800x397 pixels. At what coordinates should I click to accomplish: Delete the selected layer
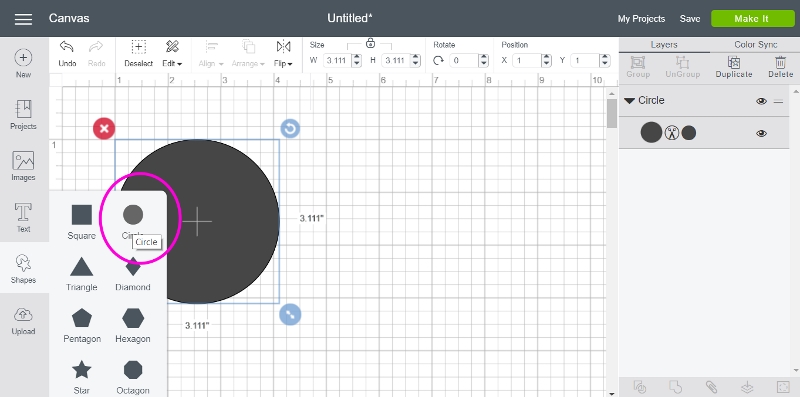coord(781,67)
